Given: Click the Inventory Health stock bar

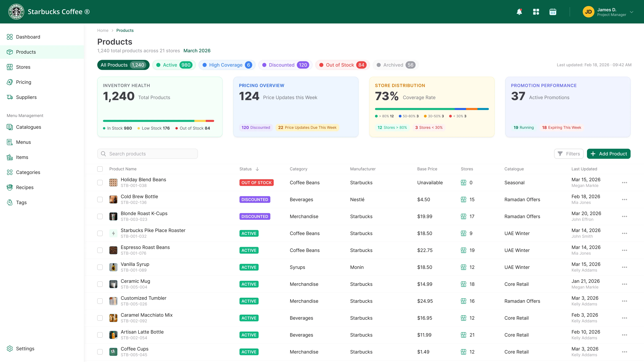Looking at the screenshot, I should tap(158, 121).
